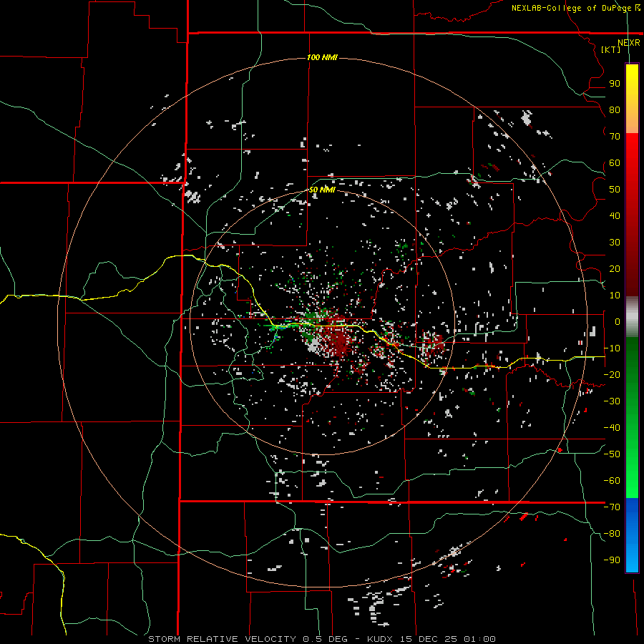Viewport: 644px width, 644px height.
Task: Select the '-70' value on the velocity scale
Action: pyautogui.click(x=612, y=507)
